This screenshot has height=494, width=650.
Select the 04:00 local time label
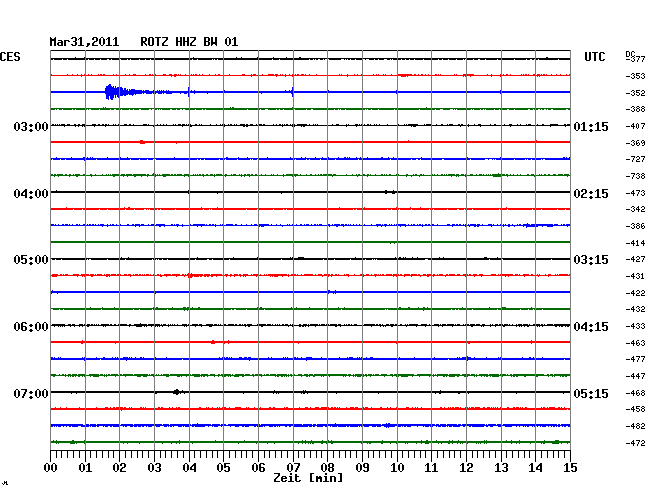(31, 194)
